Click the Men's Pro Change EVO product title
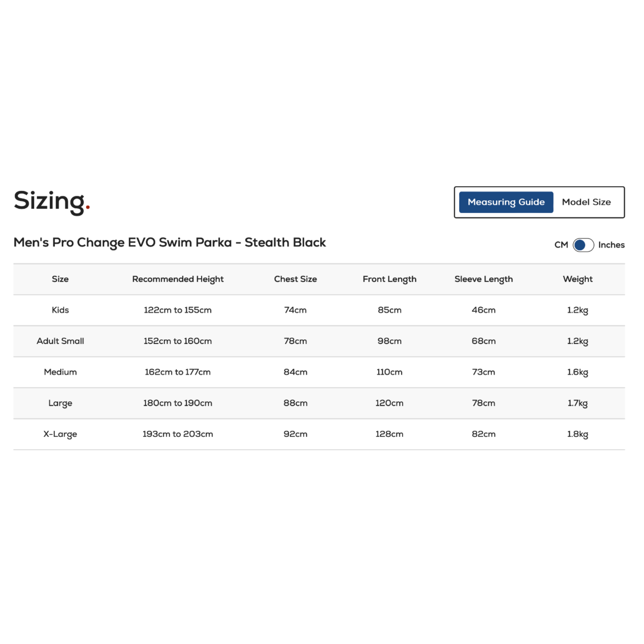This screenshot has height=644, width=644. [169, 242]
